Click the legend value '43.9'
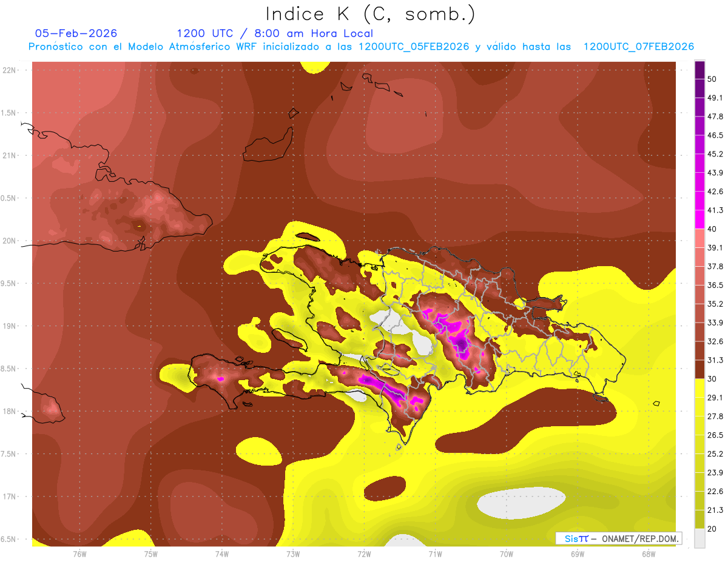 [x=715, y=173]
